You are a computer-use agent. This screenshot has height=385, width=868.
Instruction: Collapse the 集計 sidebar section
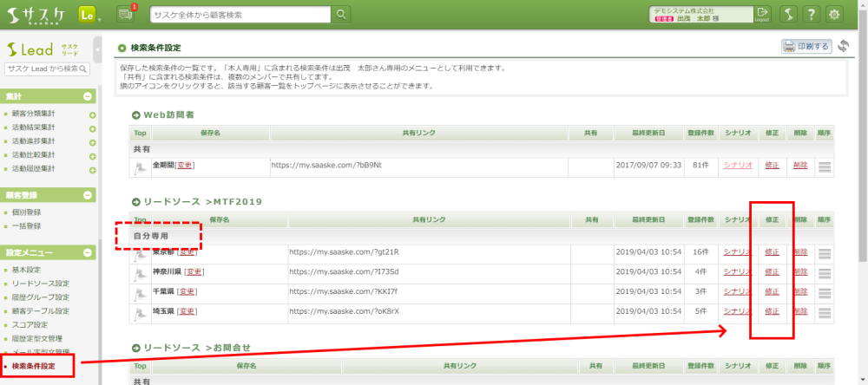(x=88, y=96)
